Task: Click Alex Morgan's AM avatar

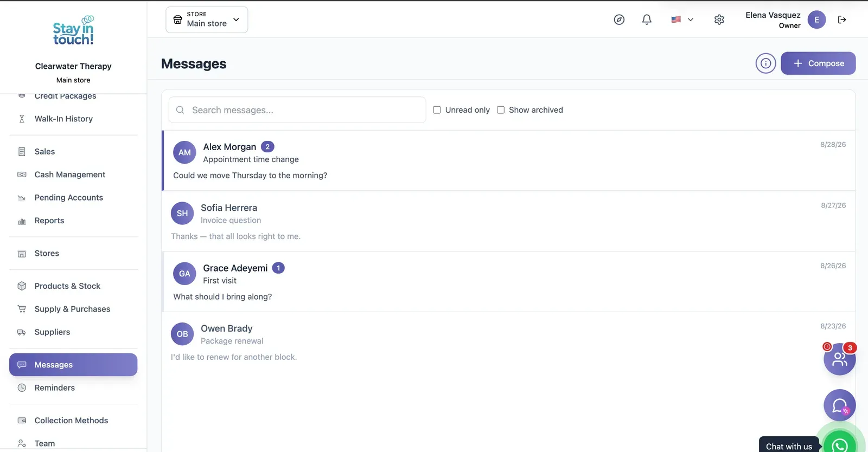Action: click(184, 152)
